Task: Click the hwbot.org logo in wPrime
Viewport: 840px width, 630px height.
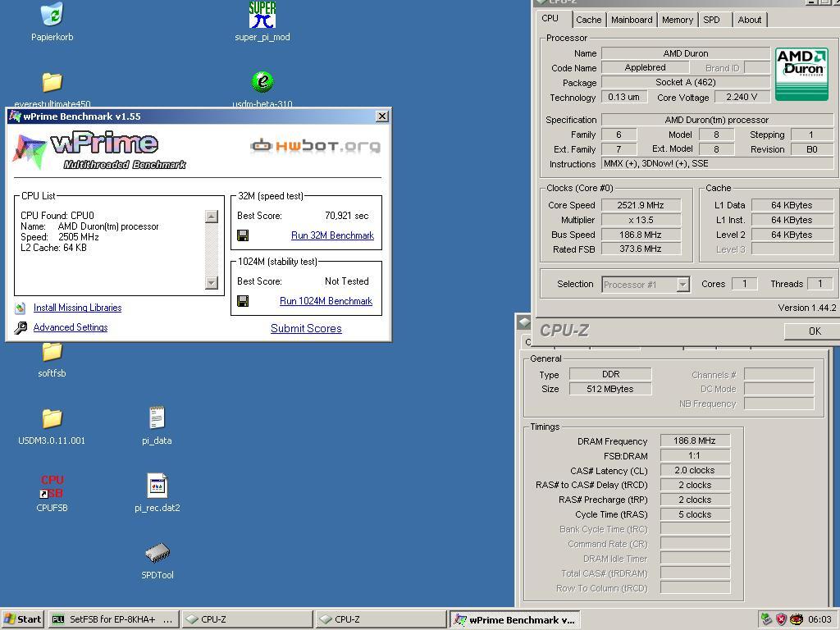Action: point(316,146)
